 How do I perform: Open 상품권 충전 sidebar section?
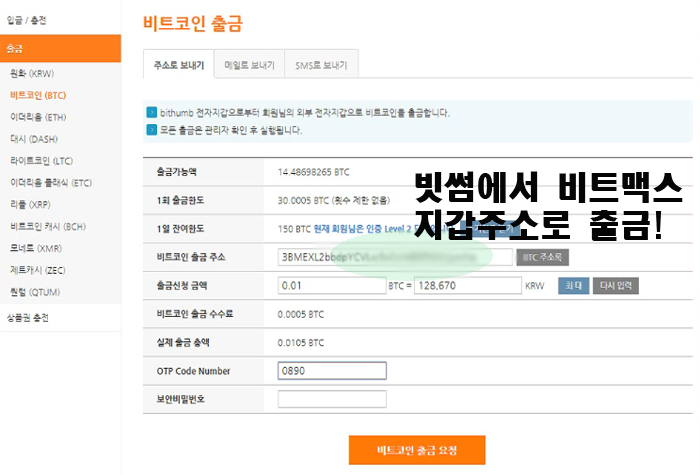click(28, 318)
